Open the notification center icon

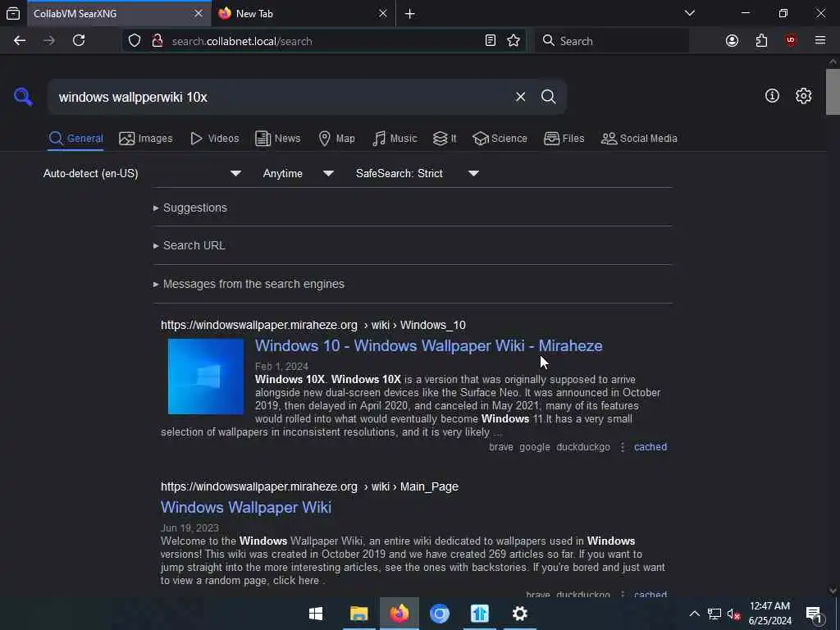814,614
